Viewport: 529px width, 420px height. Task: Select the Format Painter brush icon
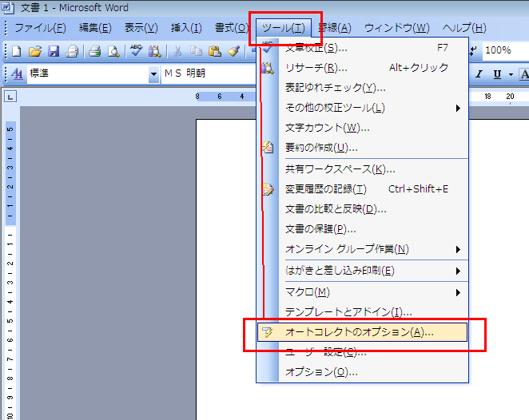point(233,51)
